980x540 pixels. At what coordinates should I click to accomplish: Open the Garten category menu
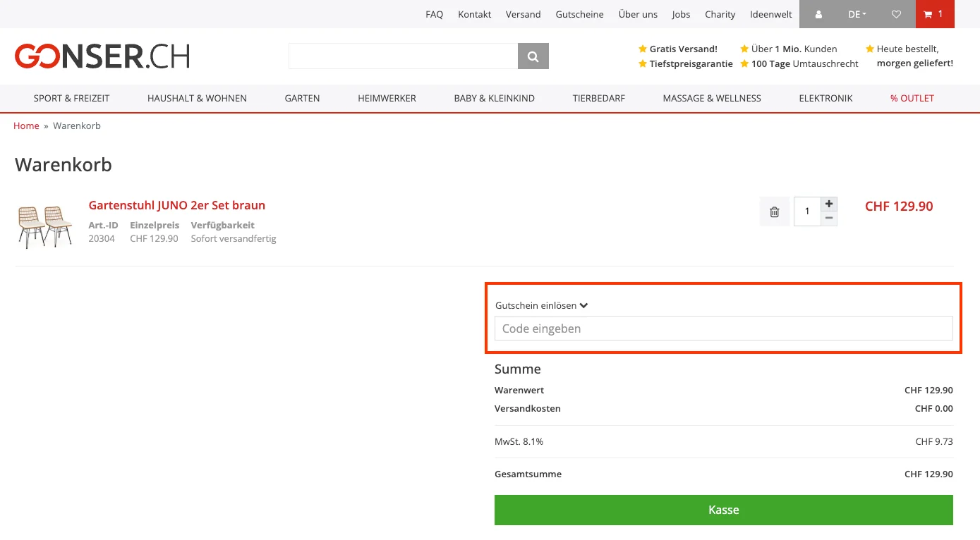[x=302, y=98]
